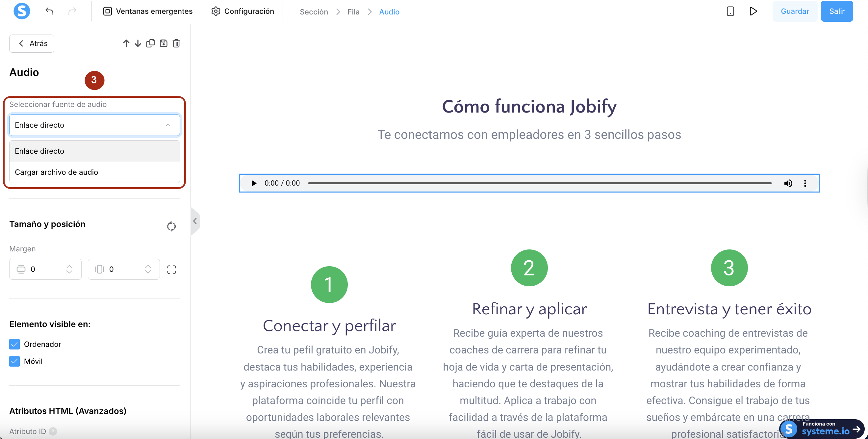
Task: Collapse the left sidebar panel
Action: [195, 221]
